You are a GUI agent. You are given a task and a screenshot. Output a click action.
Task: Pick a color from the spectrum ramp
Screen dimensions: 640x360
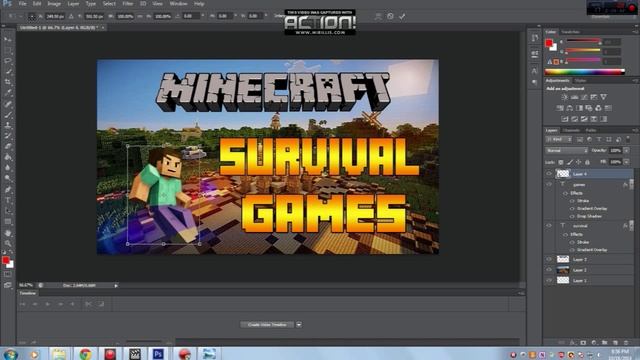point(584,72)
